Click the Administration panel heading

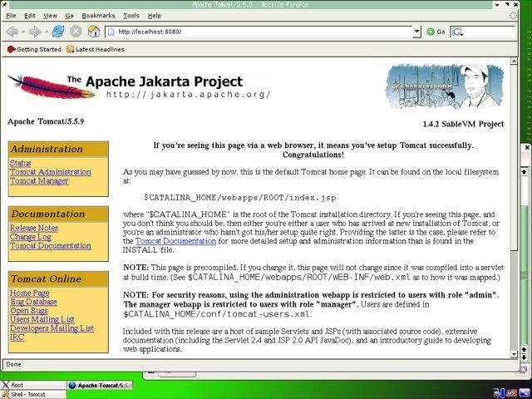58,149
